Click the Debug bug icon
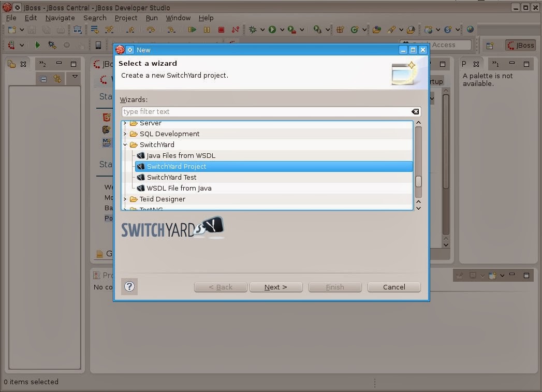The width and height of the screenshot is (542, 392). 253,30
